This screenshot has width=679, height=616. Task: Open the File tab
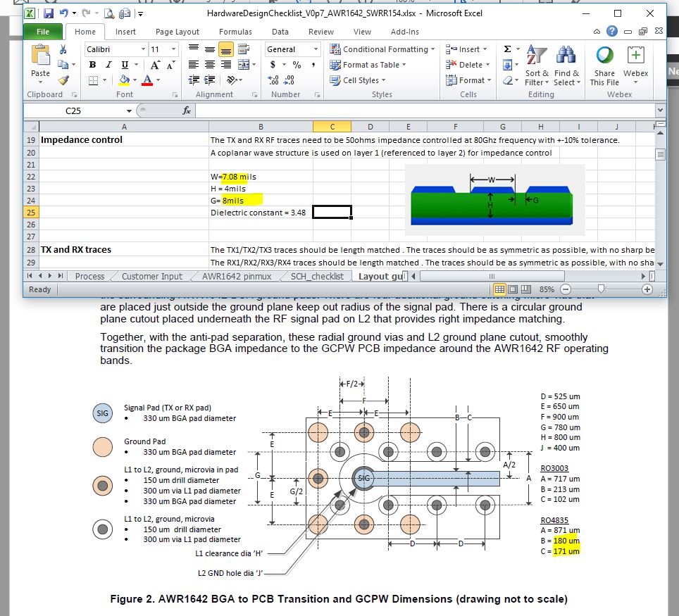(43, 32)
